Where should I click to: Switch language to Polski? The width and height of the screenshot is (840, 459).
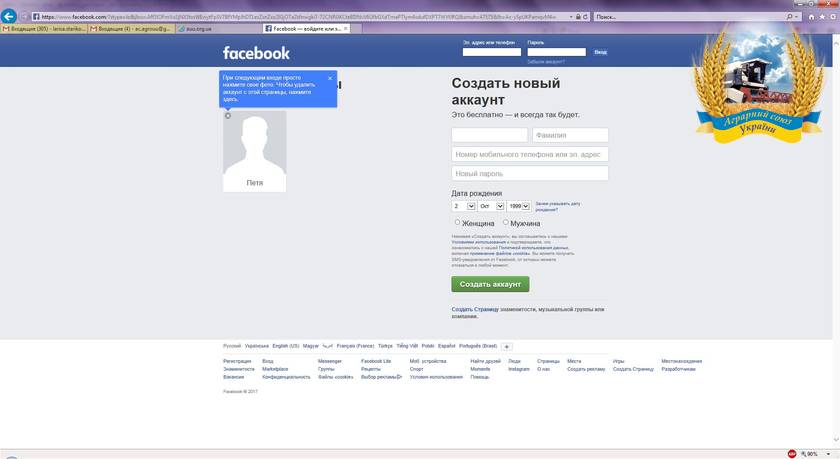[x=428, y=346]
